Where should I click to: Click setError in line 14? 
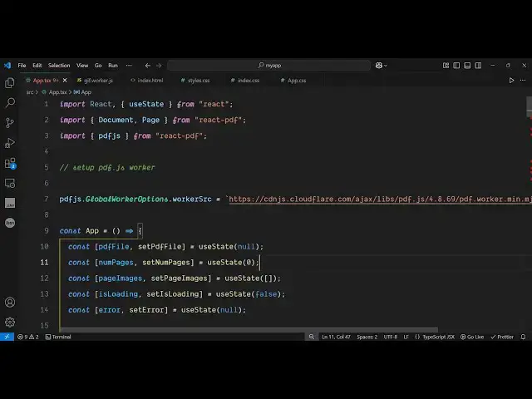click(x=146, y=310)
